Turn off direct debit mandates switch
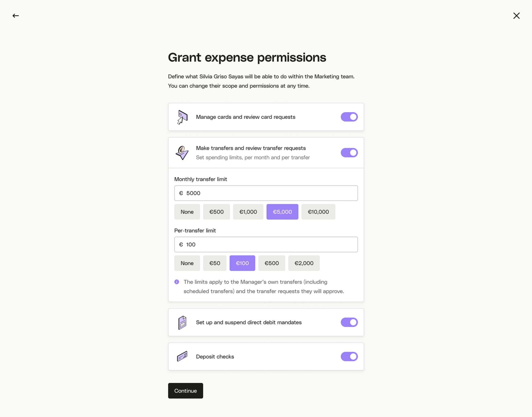The width and height of the screenshot is (532, 417). pos(349,322)
